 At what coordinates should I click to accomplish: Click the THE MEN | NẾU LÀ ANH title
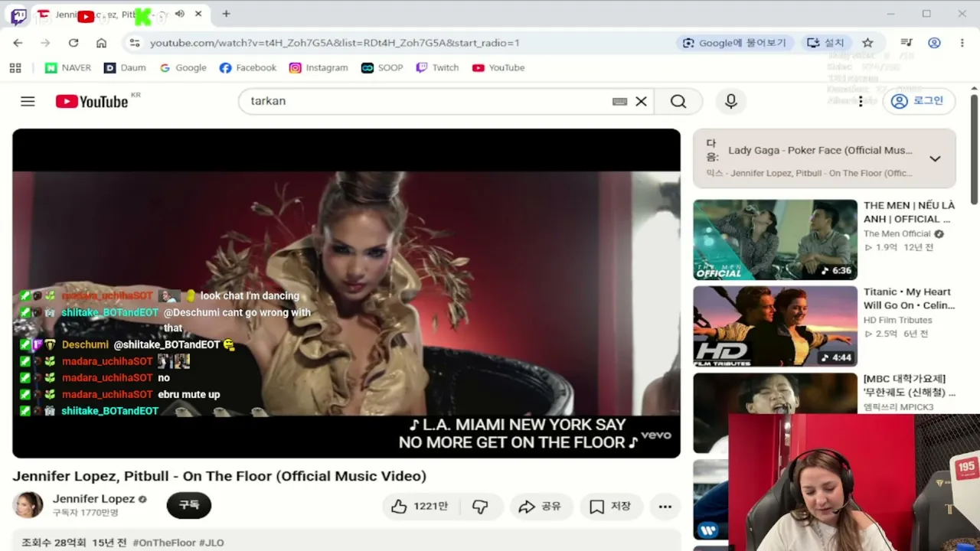910,212
